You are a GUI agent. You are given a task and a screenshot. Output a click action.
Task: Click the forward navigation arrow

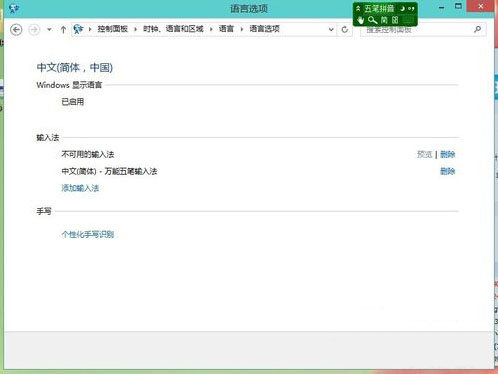tap(34, 30)
